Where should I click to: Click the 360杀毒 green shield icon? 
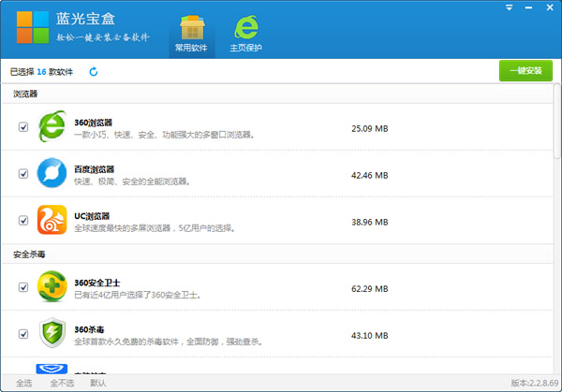pos(52,332)
